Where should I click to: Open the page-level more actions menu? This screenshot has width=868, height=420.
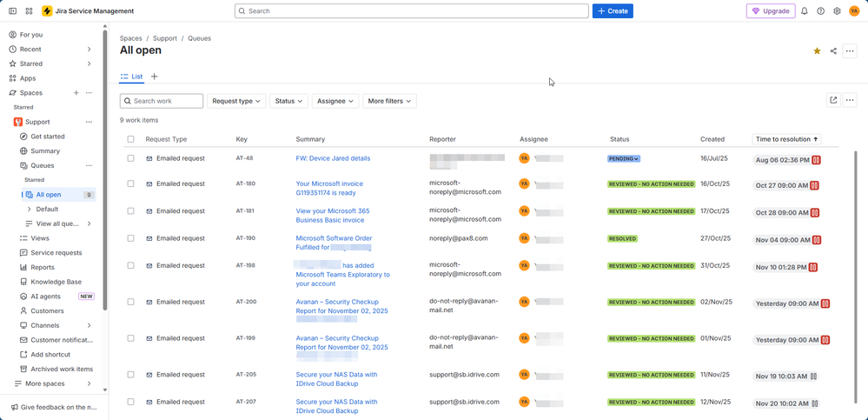pos(850,51)
